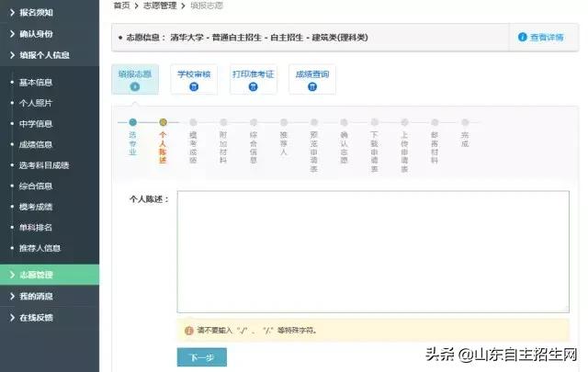The image size is (588, 372).
Task: Open the 查看详情 link
Action: 547,37
